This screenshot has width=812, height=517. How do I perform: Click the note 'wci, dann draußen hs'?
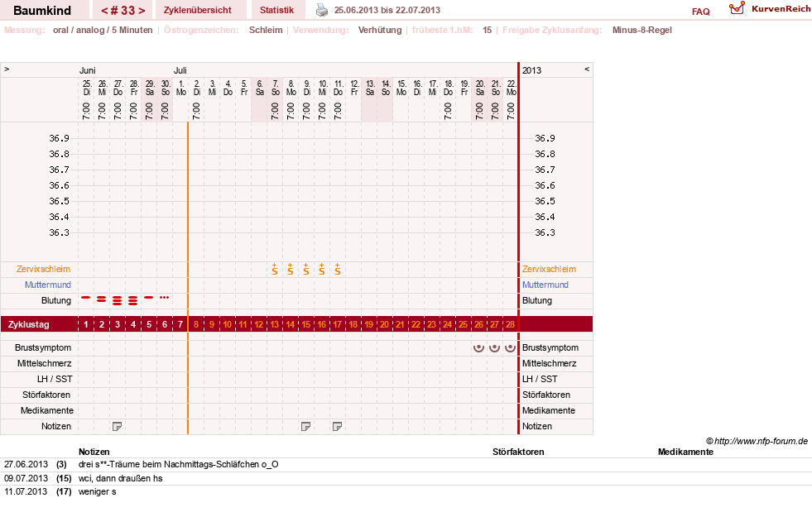click(x=120, y=478)
